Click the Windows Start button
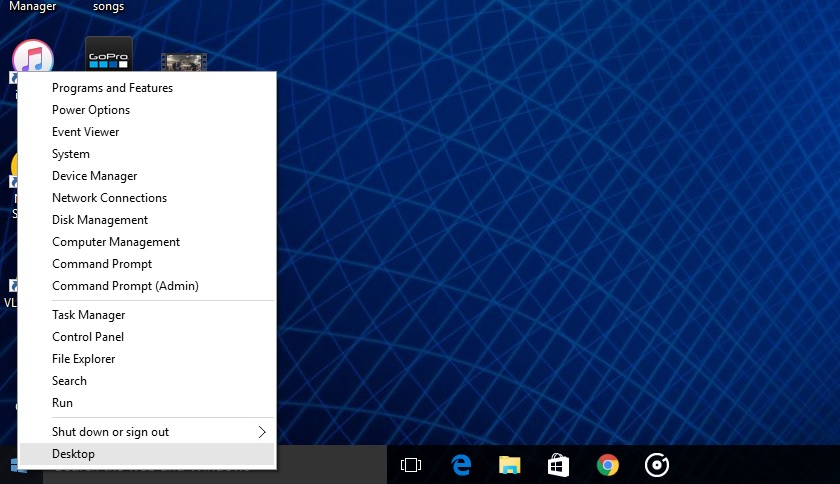Screen dimensions: 840x484 click(x=18, y=465)
